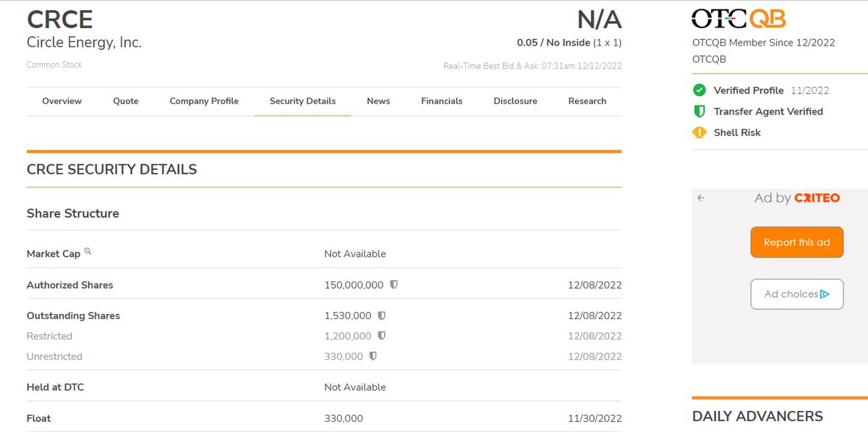Click the back arrow in the ad panel
The image size is (868, 432).
pos(700,198)
